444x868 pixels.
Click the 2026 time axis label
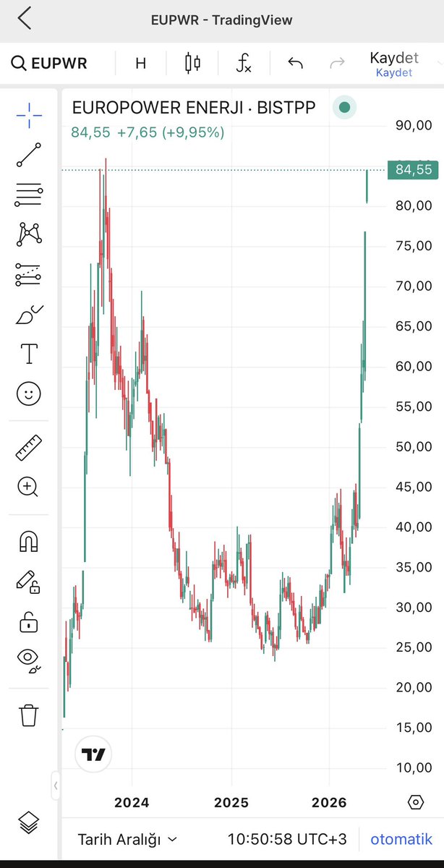330,802
